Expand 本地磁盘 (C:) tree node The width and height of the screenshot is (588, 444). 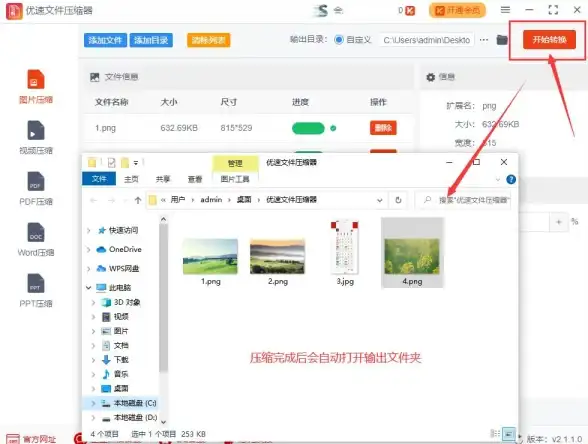point(93,403)
